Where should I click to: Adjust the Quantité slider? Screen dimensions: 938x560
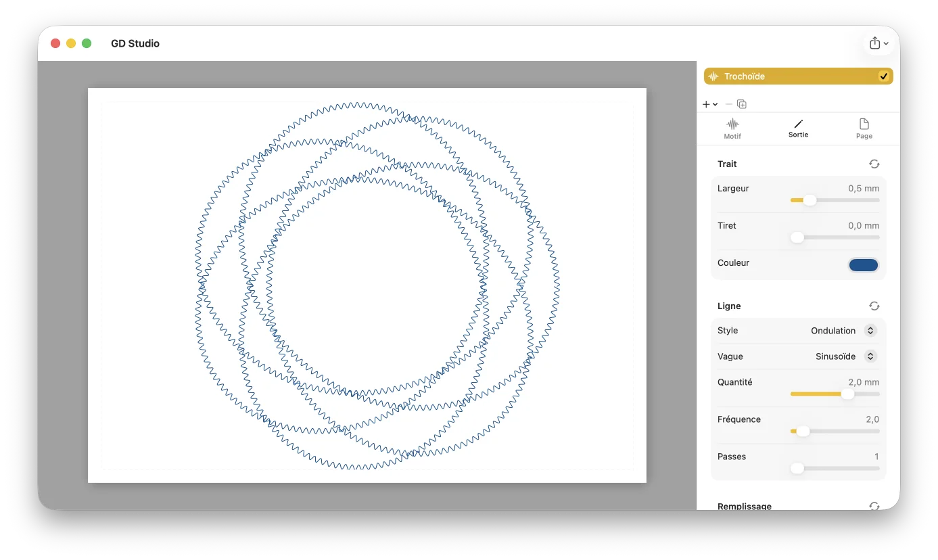835,394
